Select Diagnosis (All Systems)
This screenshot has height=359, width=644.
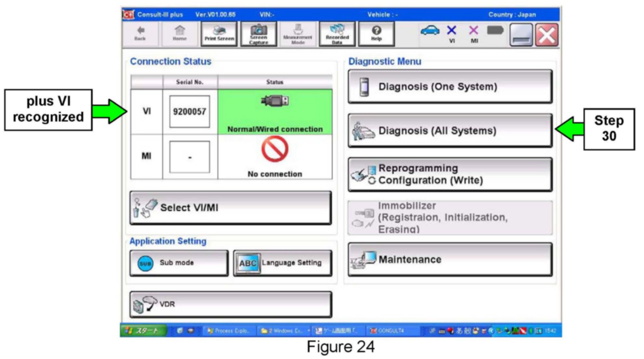pyautogui.click(x=450, y=131)
